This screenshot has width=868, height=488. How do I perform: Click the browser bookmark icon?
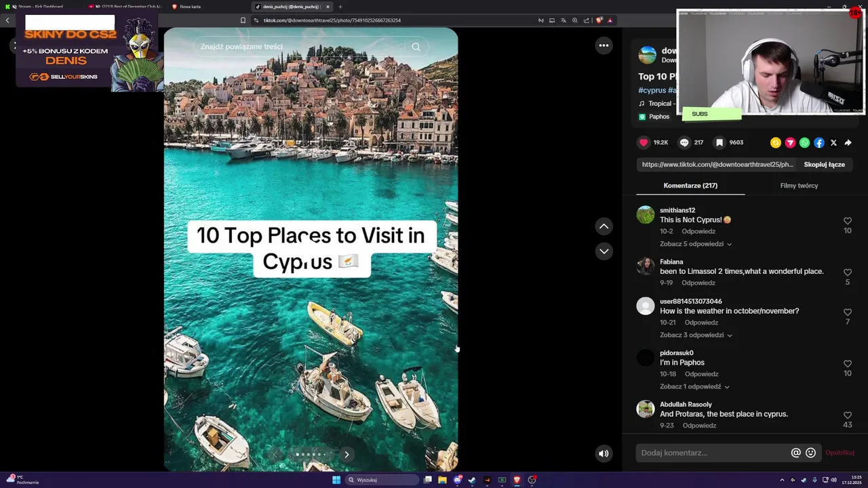click(x=243, y=20)
